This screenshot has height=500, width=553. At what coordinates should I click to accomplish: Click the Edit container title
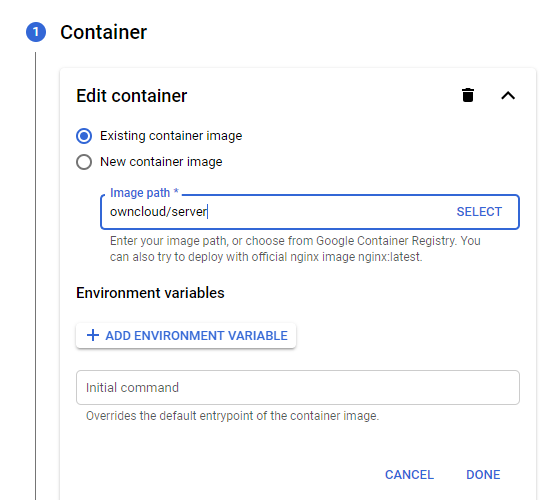(132, 96)
